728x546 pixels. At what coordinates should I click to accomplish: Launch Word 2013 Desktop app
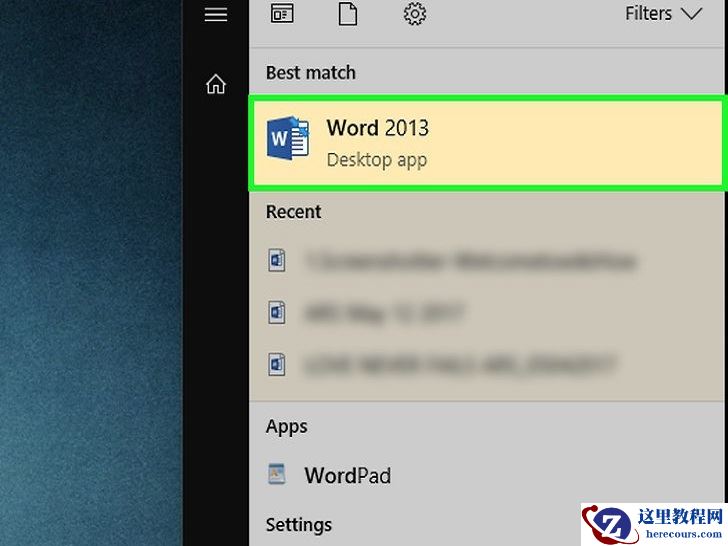pyautogui.click(x=488, y=143)
